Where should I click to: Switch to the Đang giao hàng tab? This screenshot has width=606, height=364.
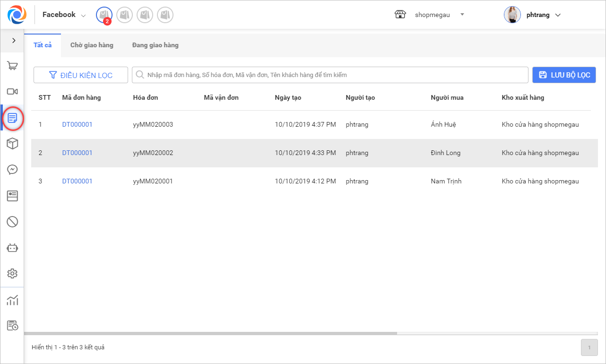tap(155, 45)
